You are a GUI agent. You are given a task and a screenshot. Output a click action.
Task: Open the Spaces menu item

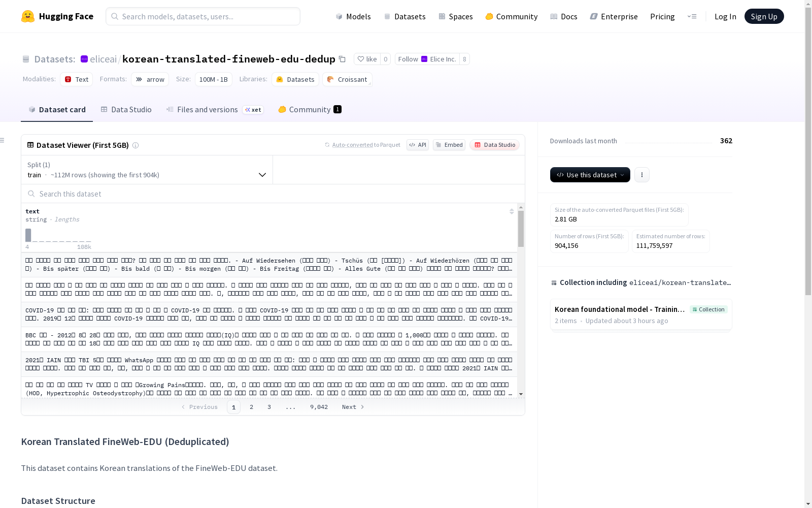click(456, 16)
